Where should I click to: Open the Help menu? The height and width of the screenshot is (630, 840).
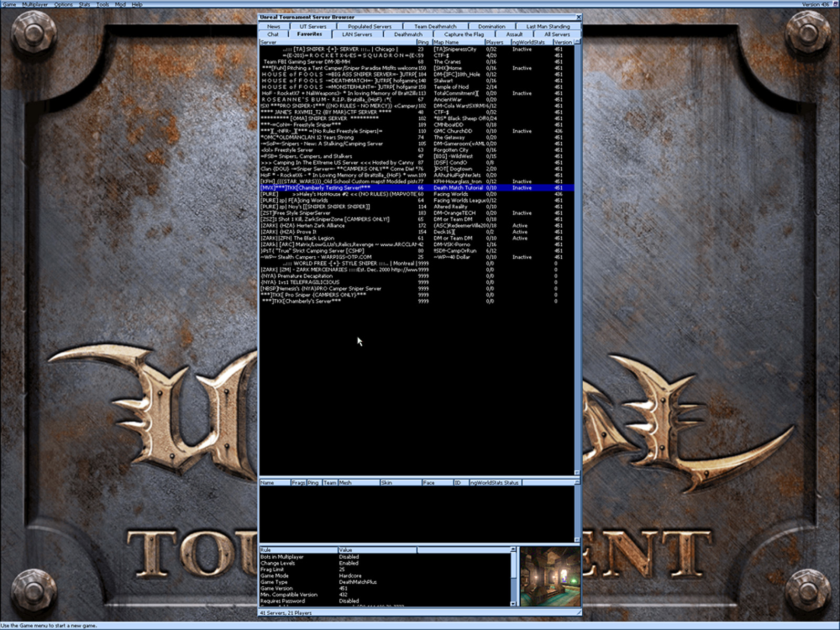click(x=137, y=4)
